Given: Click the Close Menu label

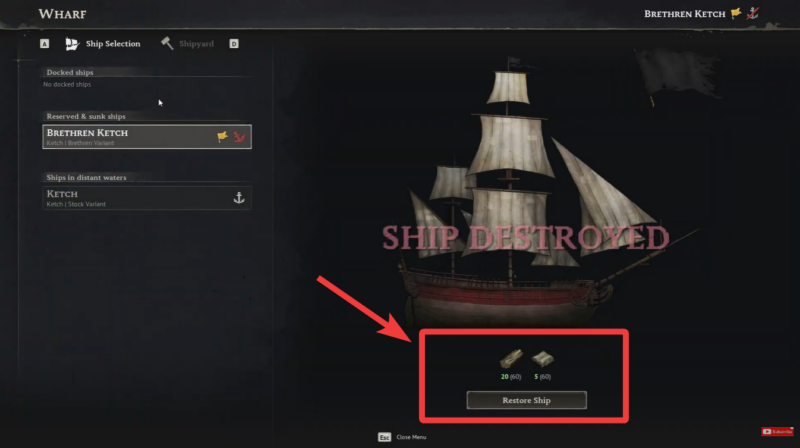Looking at the screenshot, I should click(x=411, y=437).
